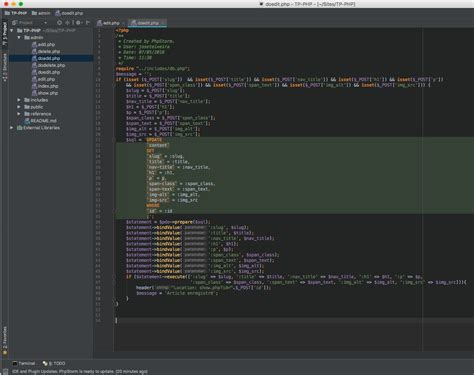Click the scroll-from-source target icon in Project panel
The height and width of the screenshot is (375, 474).
[59, 23]
